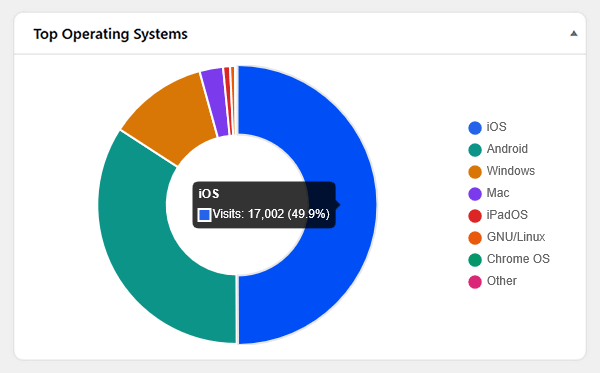
Task: Hide Android series via legend label
Action: [507, 149]
